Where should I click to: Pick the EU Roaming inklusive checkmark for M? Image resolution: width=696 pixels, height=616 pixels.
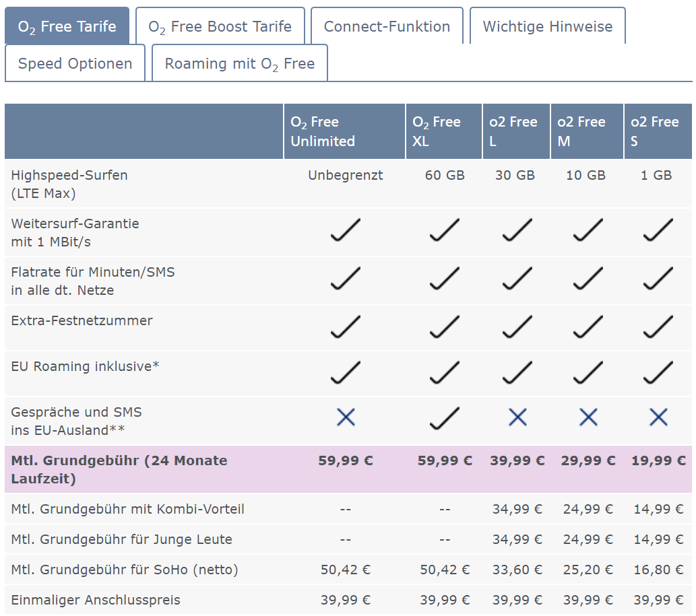588,372
